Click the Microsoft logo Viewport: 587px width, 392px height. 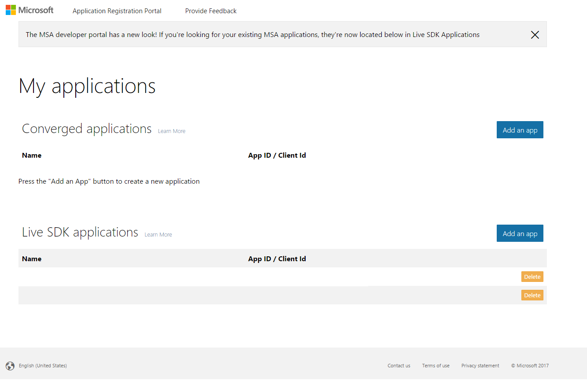click(30, 10)
